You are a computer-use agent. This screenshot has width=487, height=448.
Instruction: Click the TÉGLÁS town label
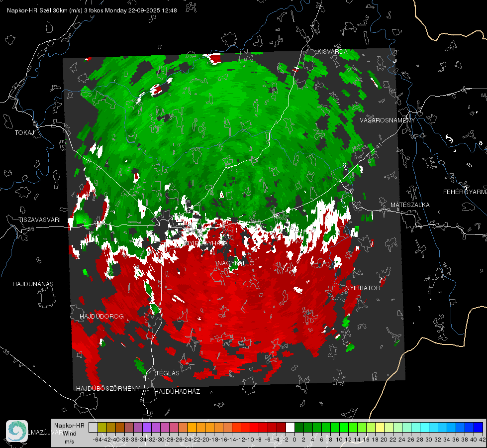tap(168, 373)
